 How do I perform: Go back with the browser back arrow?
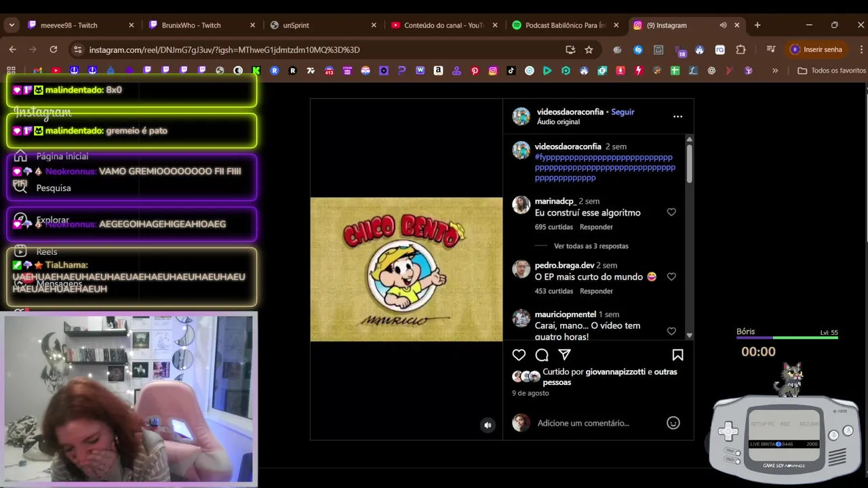[x=12, y=49]
